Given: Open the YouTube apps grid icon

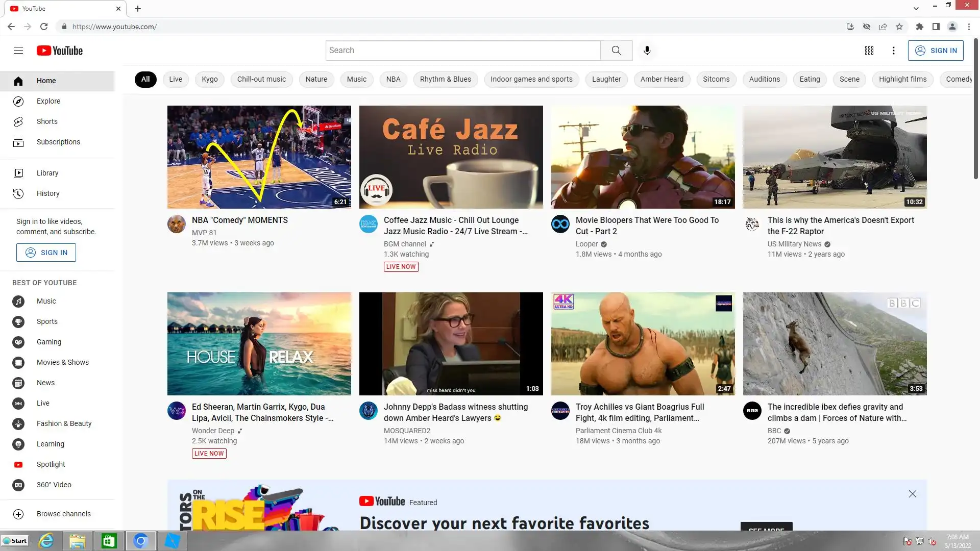Looking at the screenshot, I should tap(869, 50).
